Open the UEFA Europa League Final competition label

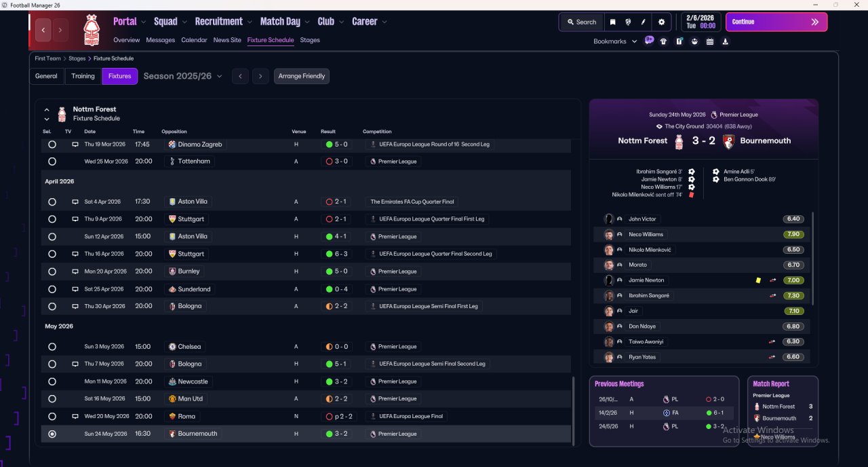tap(406, 416)
